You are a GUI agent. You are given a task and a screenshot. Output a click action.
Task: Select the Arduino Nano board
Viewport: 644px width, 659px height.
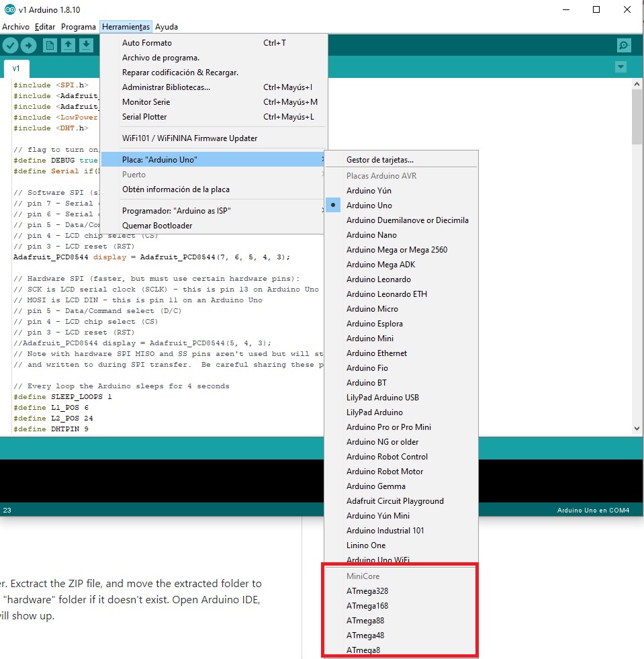[402, 234]
